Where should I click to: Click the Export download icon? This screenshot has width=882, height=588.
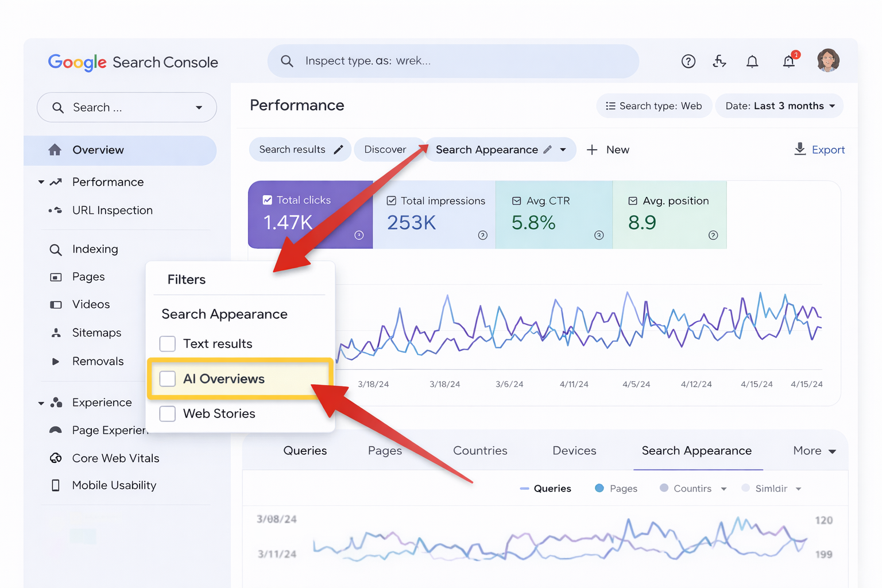pyautogui.click(x=800, y=149)
